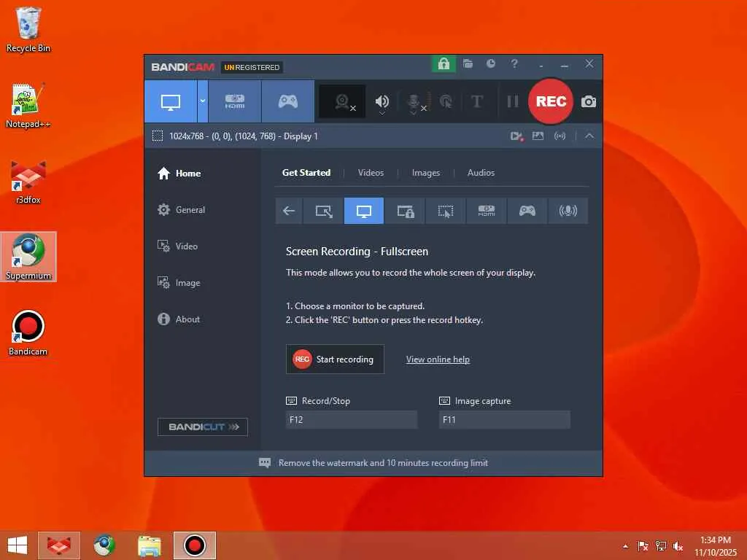Open scheduled recording clock icon
Screen dimensions: 747x560
491,64
